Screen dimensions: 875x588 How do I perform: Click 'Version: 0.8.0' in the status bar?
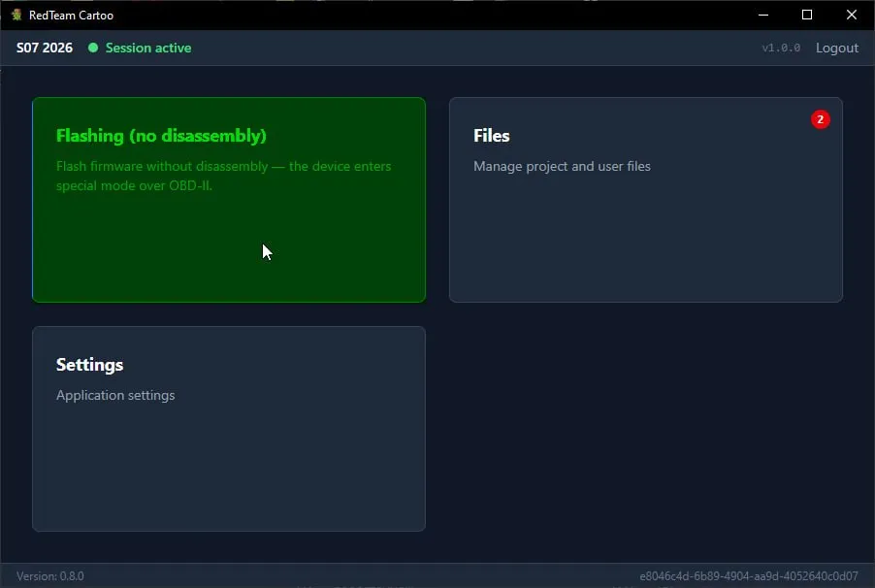pos(50,576)
